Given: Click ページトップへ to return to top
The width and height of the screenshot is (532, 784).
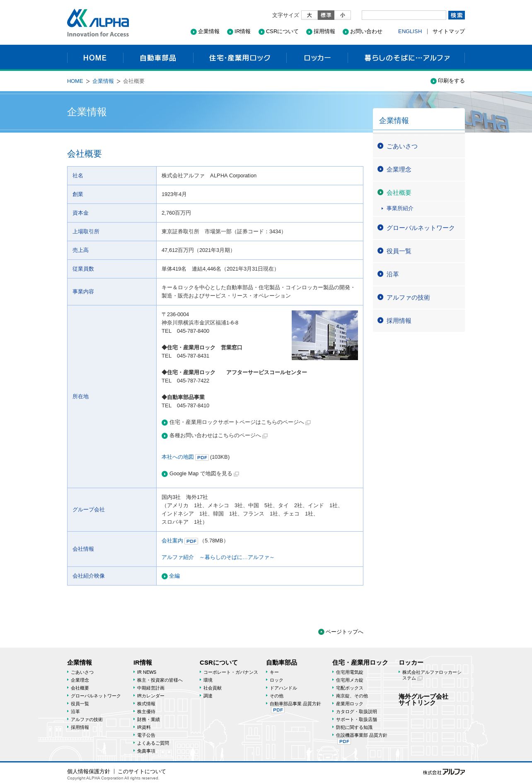Looking at the screenshot, I should [341, 632].
